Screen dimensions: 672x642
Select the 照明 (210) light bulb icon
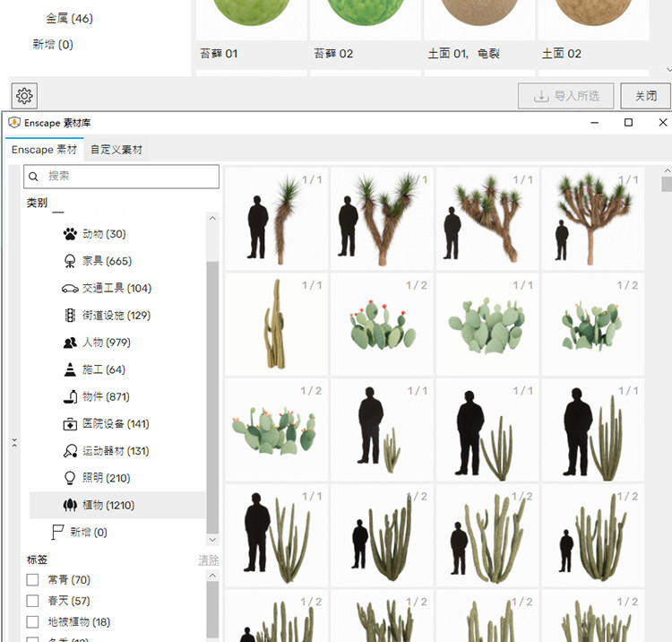[70, 478]
